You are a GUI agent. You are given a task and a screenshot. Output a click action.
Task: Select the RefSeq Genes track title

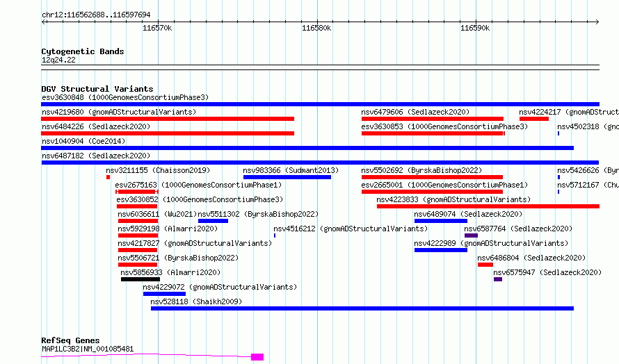(70, 340)
